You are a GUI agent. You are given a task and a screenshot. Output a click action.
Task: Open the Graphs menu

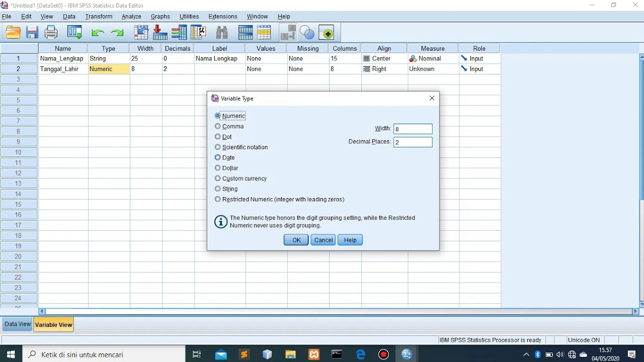coord(160,17)
